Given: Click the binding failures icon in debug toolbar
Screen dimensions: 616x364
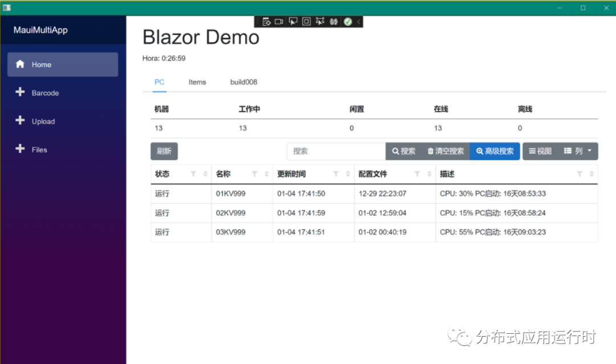Looking at the screenshot, I should pos(334,22).
